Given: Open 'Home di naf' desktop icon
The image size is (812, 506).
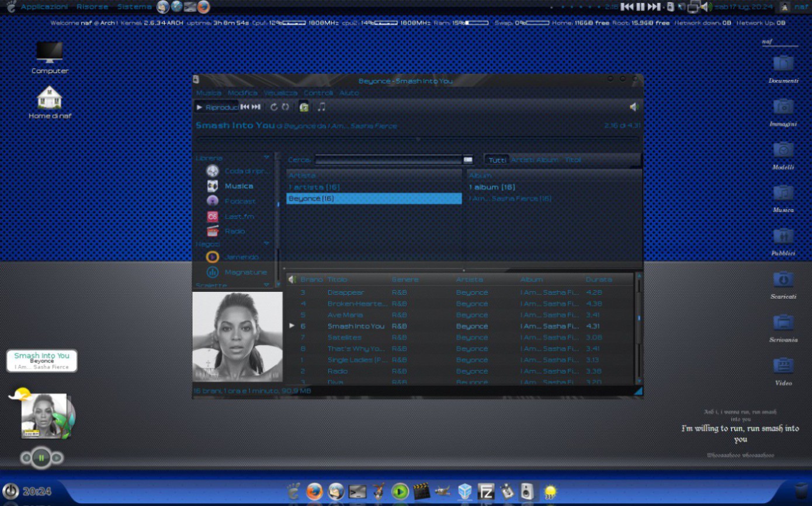Looking at the screenshot, I should point(50,102).
